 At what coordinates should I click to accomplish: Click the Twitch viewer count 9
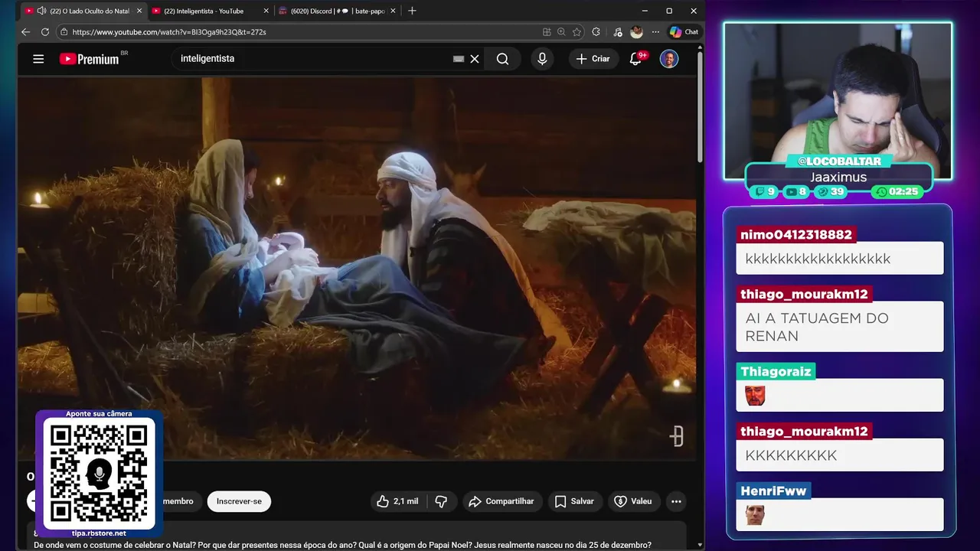tap(766, 191)
